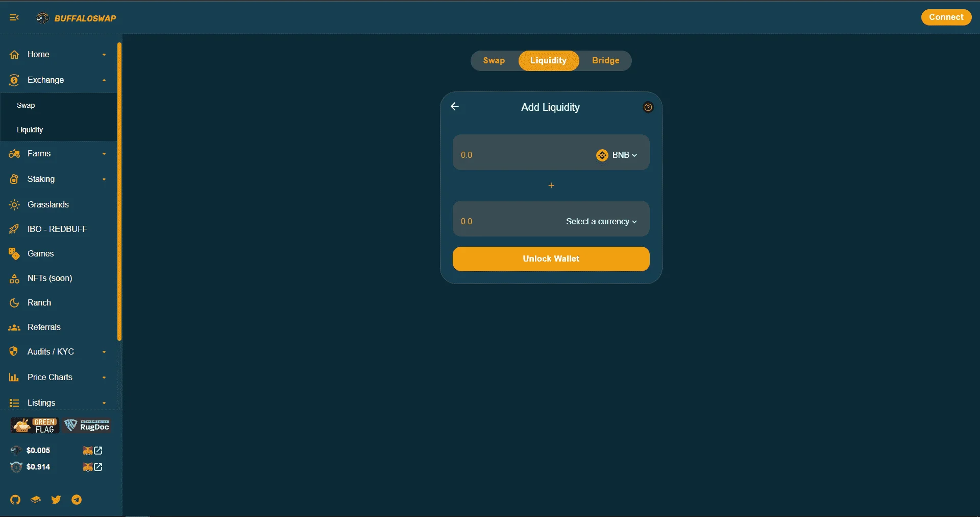Open Liquidity in the Exchange submenu
This screenshot has height=517, width=980.
tap(59, 130)
